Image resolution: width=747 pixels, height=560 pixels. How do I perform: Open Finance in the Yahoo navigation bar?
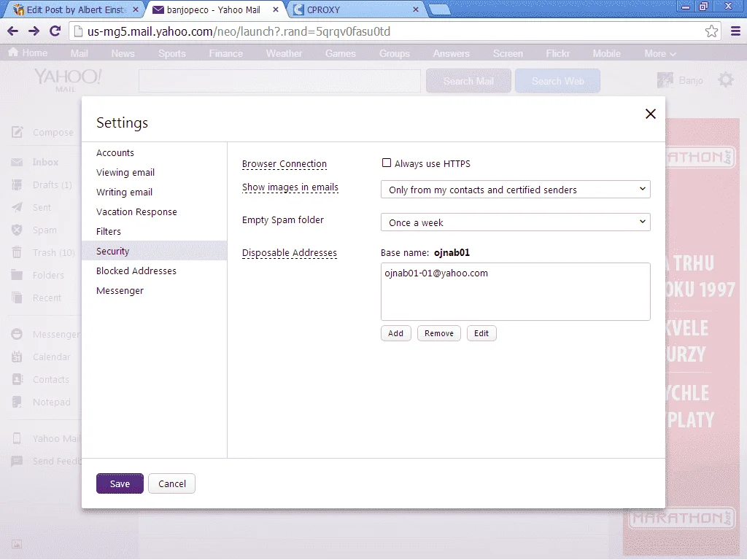(x=226, y=54)
